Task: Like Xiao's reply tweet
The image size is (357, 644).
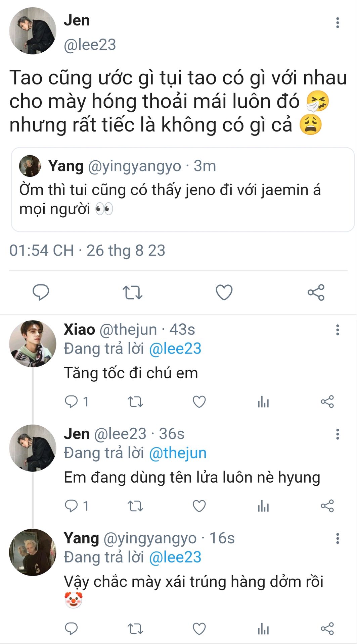Action: [199, 401]
